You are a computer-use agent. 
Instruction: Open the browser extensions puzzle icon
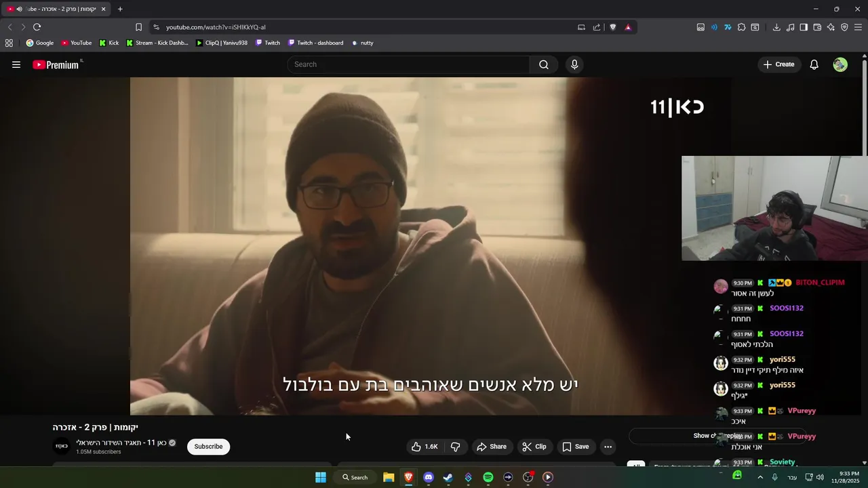[741, 27]
